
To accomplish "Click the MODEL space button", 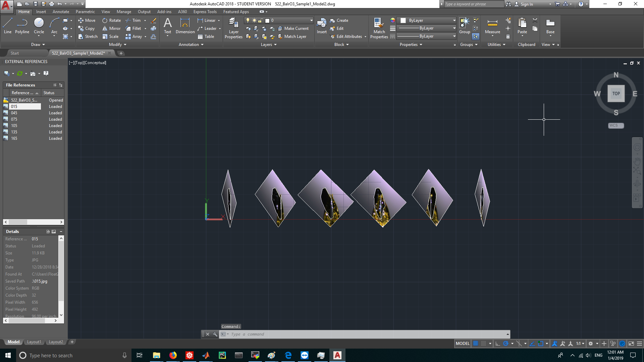I will (x=463, y=344).
